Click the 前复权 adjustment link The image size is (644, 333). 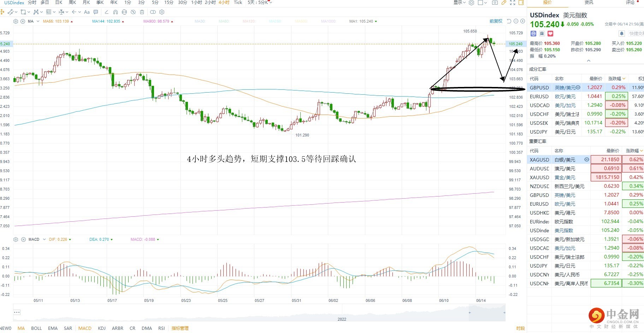496,21
